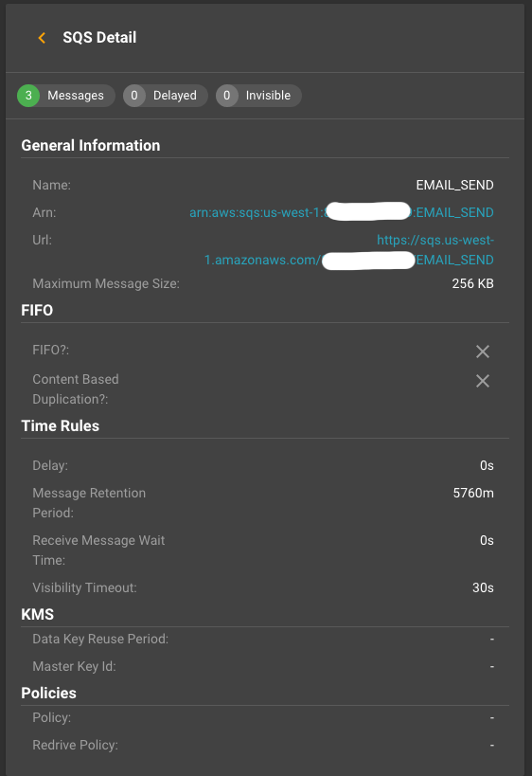Click the 5760m retention period value
The height and width of the screenshot is (776, 532).
point(473,493)
